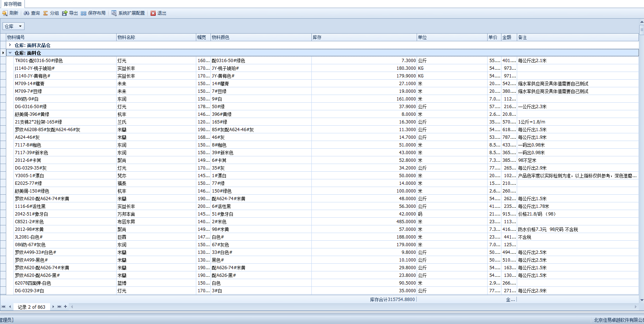Go to next record arrow

pyautogui.click(x=53, y=307)
